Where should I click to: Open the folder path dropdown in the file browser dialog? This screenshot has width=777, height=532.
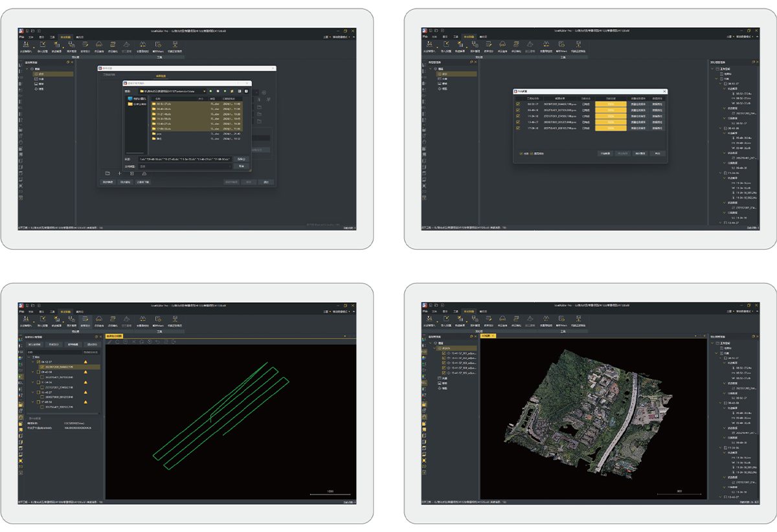click(x=205, y=91)
